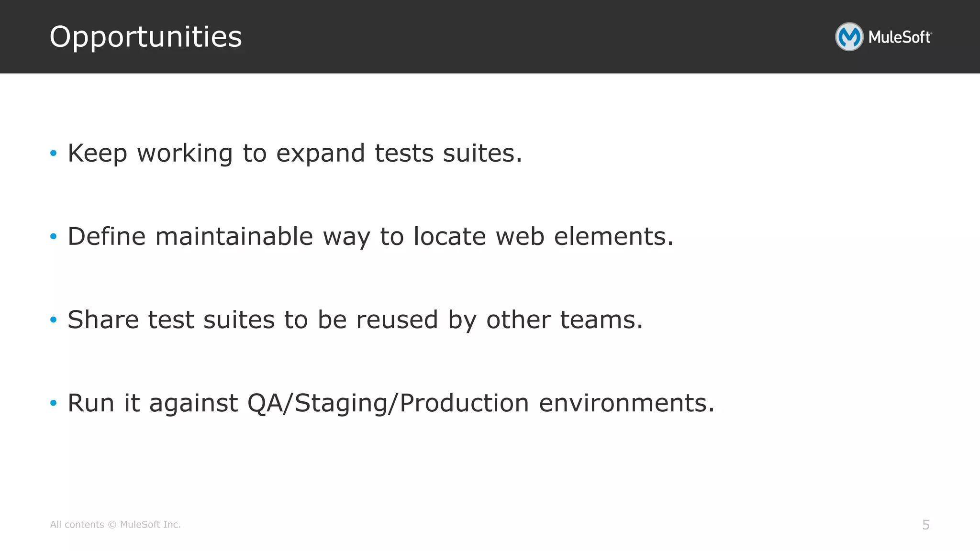Image resolution: width=980 pixels, height=551 pixels.
Task: Click the MuleSoft wordmark text
Action: pos(900,37)
